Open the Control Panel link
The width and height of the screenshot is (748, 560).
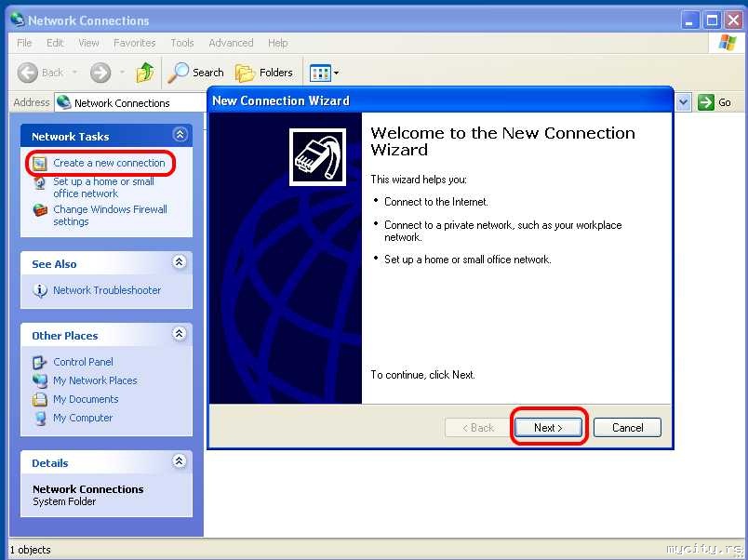(x=83, y=362)
